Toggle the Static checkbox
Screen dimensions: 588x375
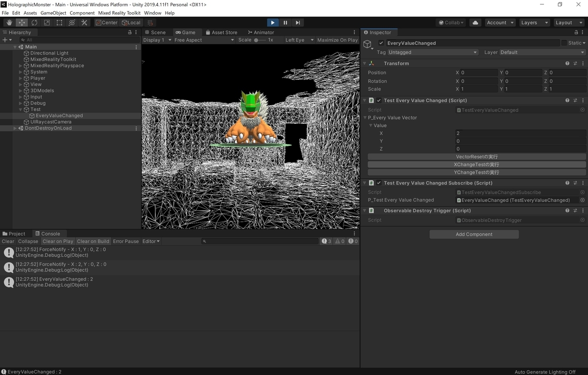point(564,43)
